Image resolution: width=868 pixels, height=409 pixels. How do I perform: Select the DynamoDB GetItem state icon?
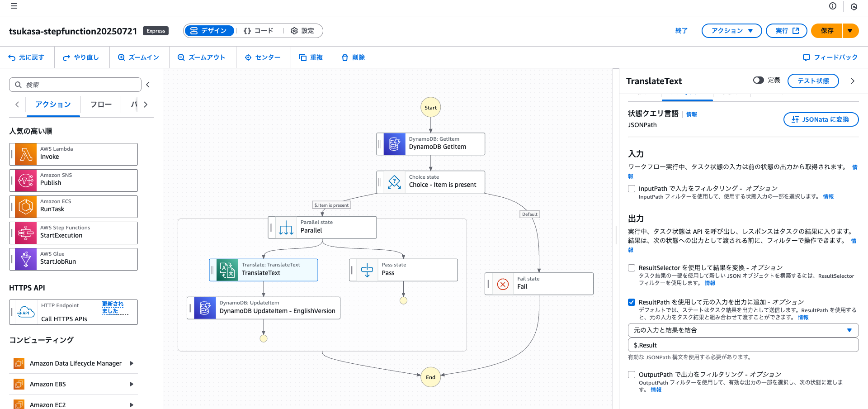click(x=394, y=144)
